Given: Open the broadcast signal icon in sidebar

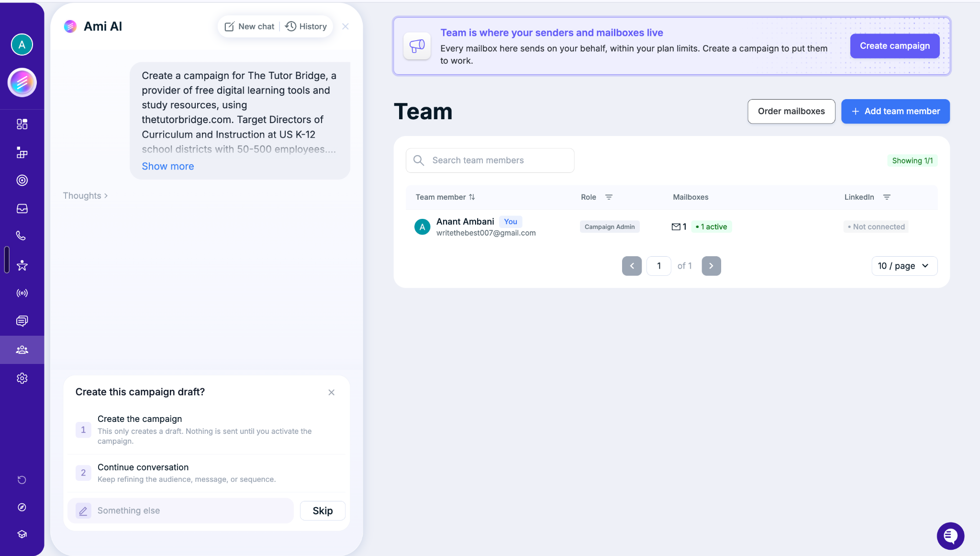Looking at the screenshot, I should point(22,293).
